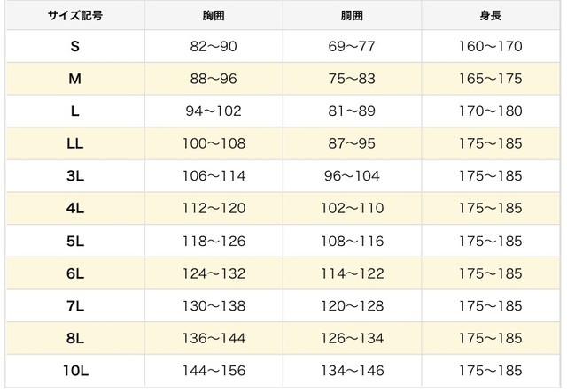Select chest value 118～126 in 5L row

214,241
